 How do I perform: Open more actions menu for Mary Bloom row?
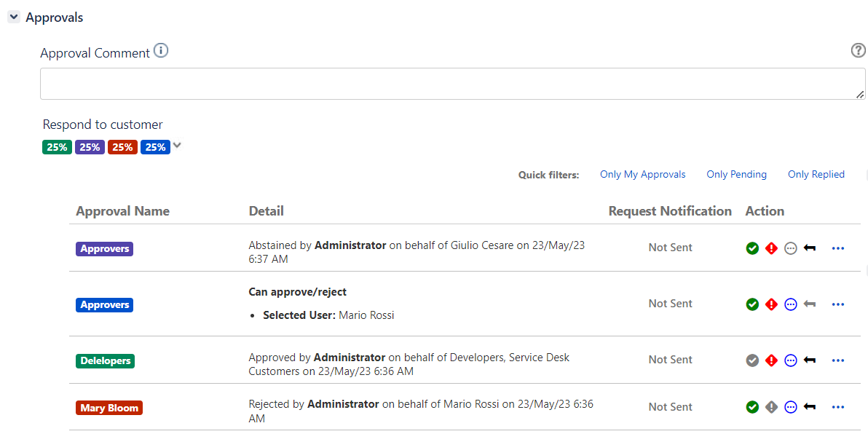tap(838, 407)
